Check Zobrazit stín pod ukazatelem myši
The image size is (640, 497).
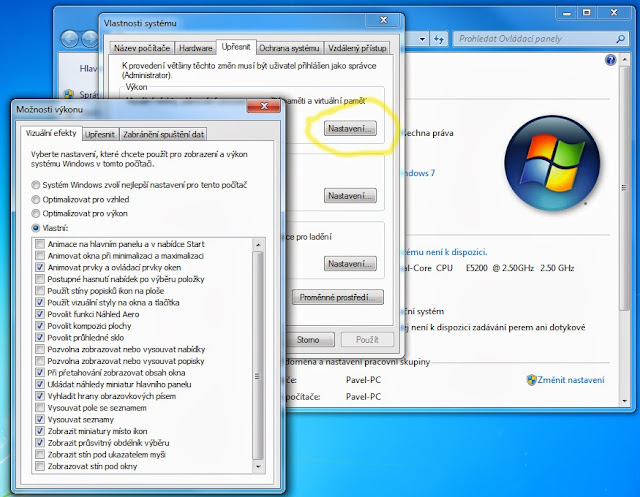tap(40, 455)
